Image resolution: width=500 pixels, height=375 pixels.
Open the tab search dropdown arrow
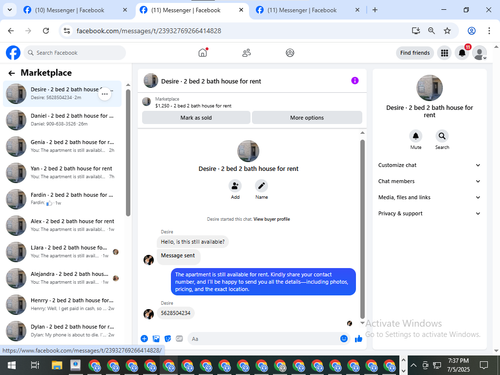pyautogui.click(x=10, y=10)
